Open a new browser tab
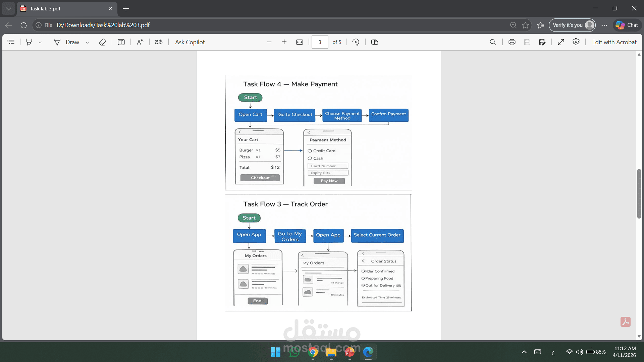644x362 pixels. (126, 8)
